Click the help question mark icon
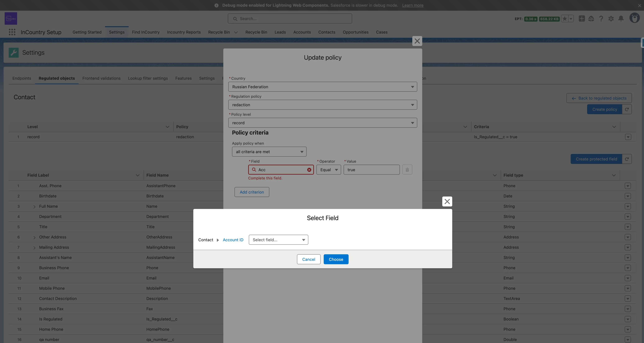This screenshot has height=343, width=644. coord(601,19)
